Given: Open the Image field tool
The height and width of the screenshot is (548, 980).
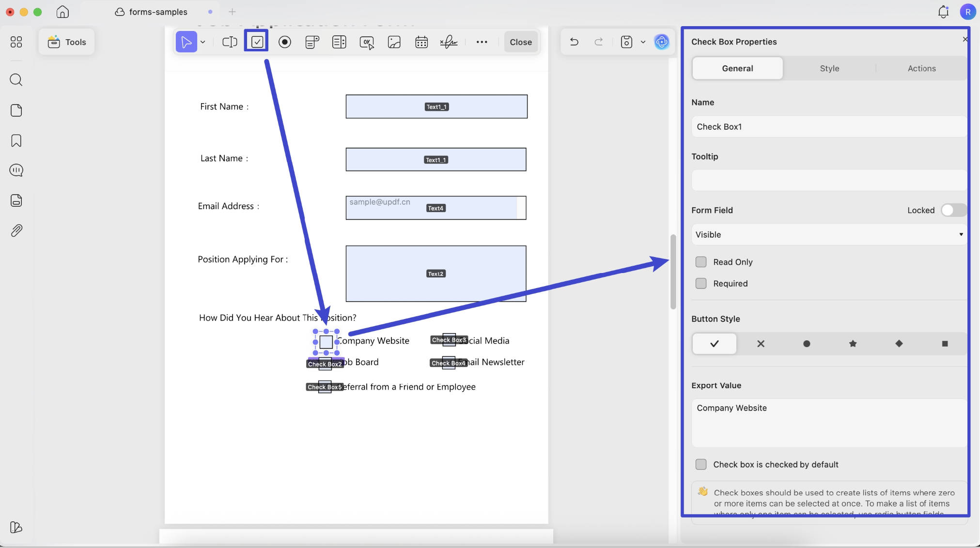Looking at the screenshot, I should [x=394, y=42].
